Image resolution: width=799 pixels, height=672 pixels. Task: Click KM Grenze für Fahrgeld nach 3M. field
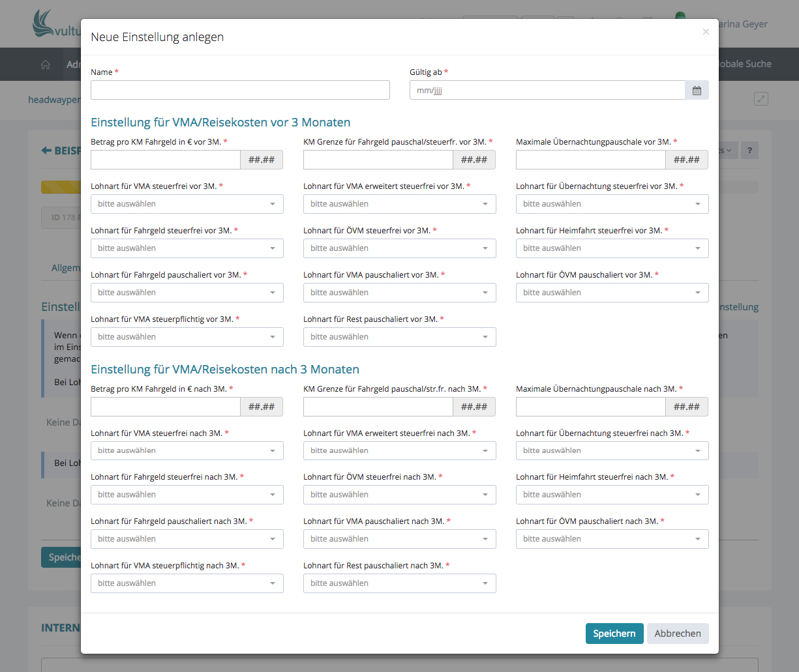coord(378,407)
